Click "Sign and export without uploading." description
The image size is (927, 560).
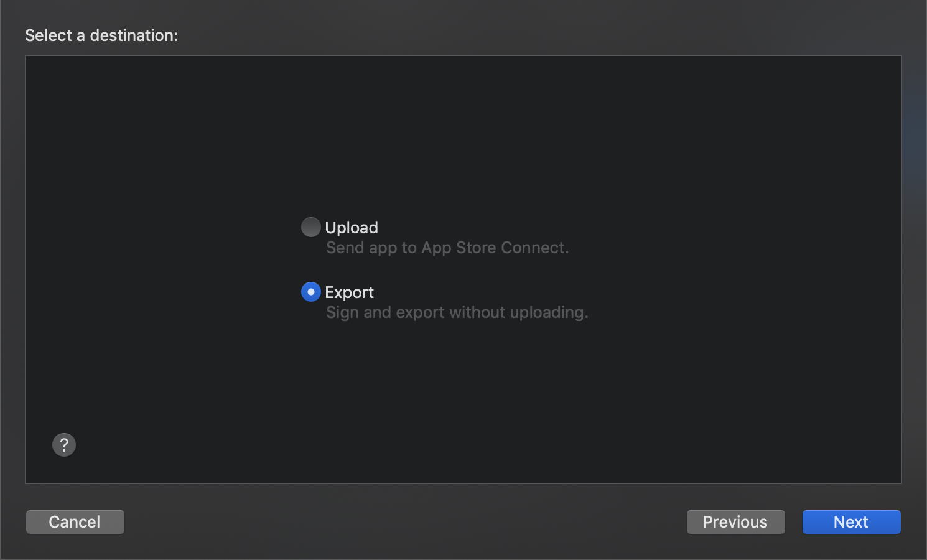(x=457, y=312)
